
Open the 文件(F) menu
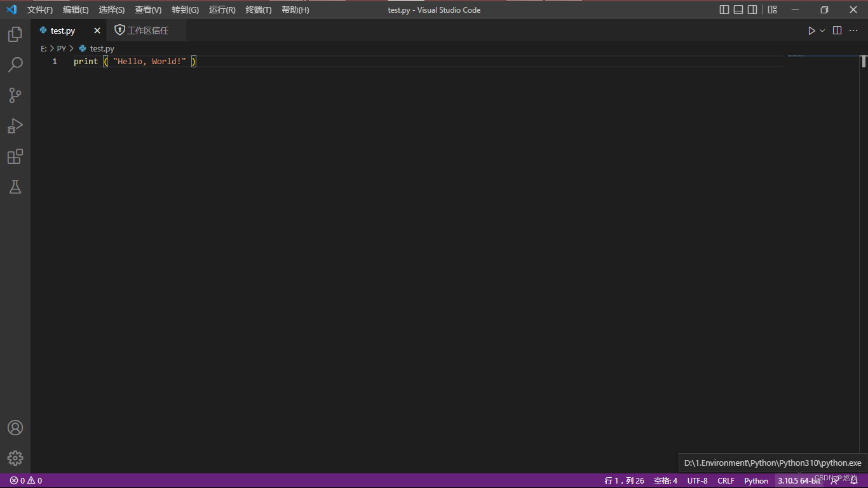[40, 10]
